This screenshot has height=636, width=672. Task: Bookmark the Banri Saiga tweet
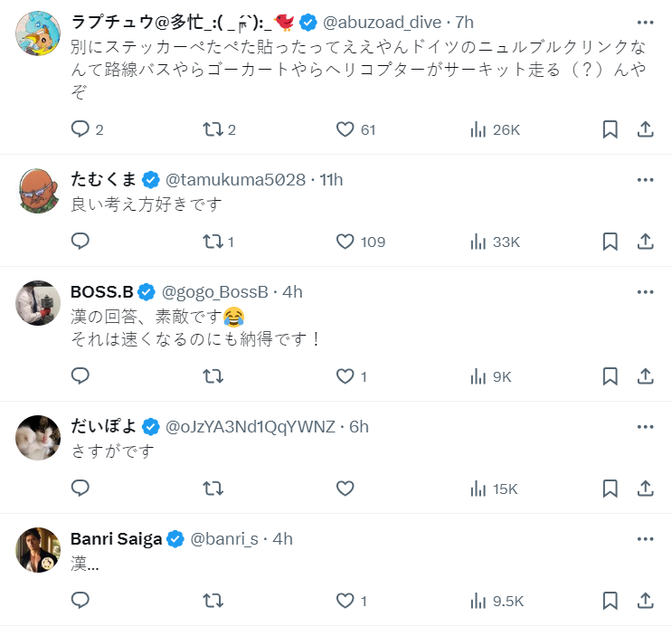610,601
